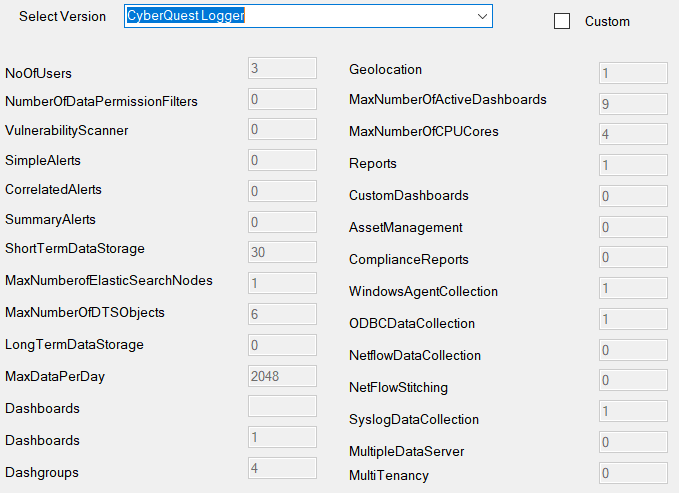Click the 'Geolocation' label
The image size is (679, 493).
pyautogui.click(x=385, y=69)
